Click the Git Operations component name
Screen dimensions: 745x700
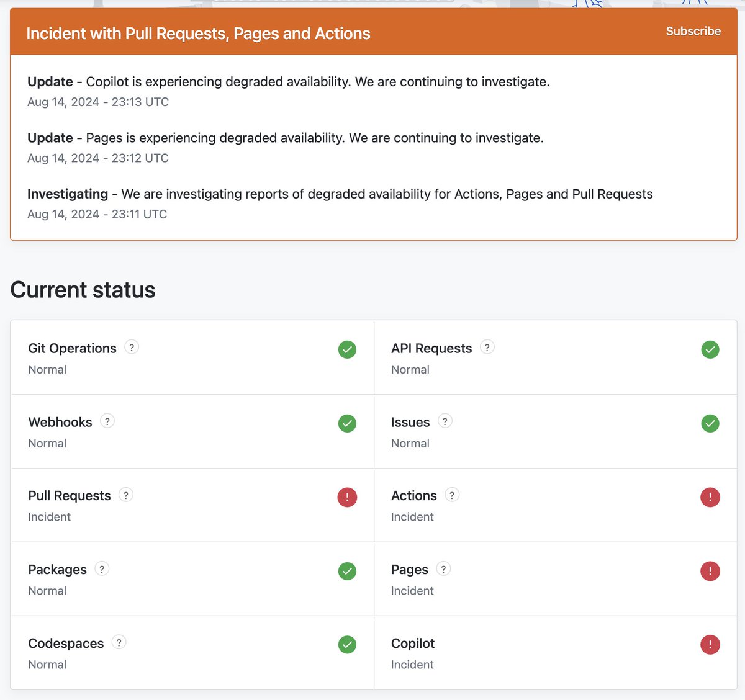72,348
